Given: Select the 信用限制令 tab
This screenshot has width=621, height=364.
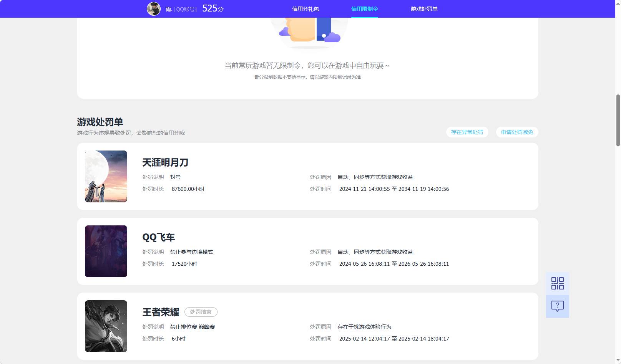Looking at the screenshot, I should click(365, 9).
